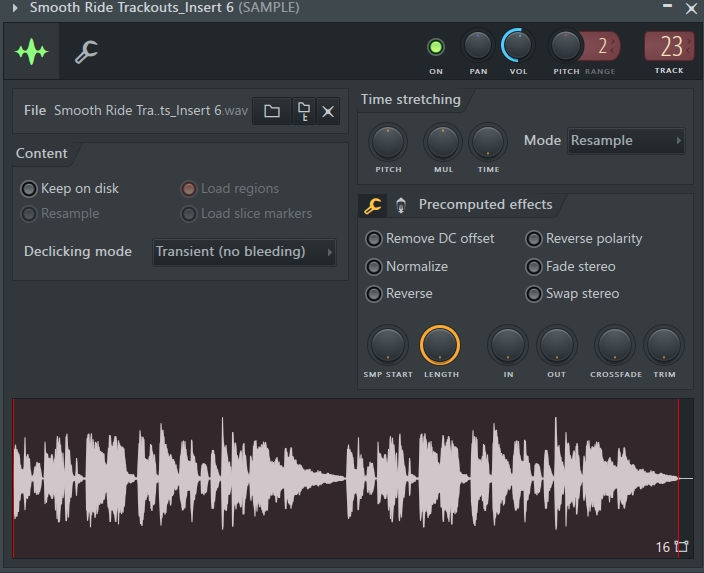Click the VOL knob
This screenshot has height=573, width=704.
518,46
